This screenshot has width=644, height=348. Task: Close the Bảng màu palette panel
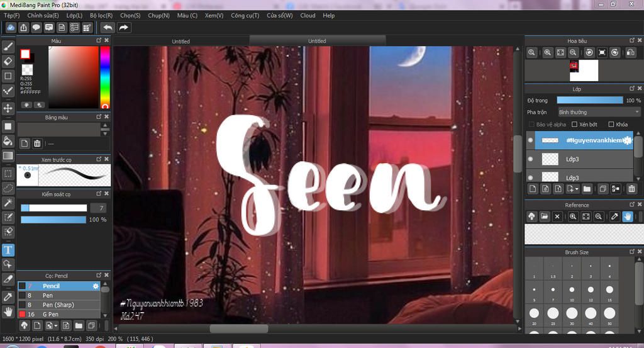[106, 116]
